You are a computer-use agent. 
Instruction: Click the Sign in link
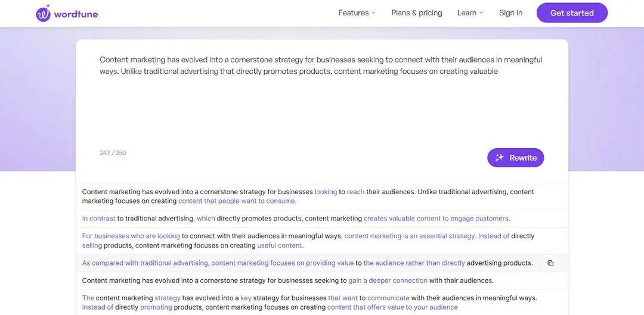(510, 13)
